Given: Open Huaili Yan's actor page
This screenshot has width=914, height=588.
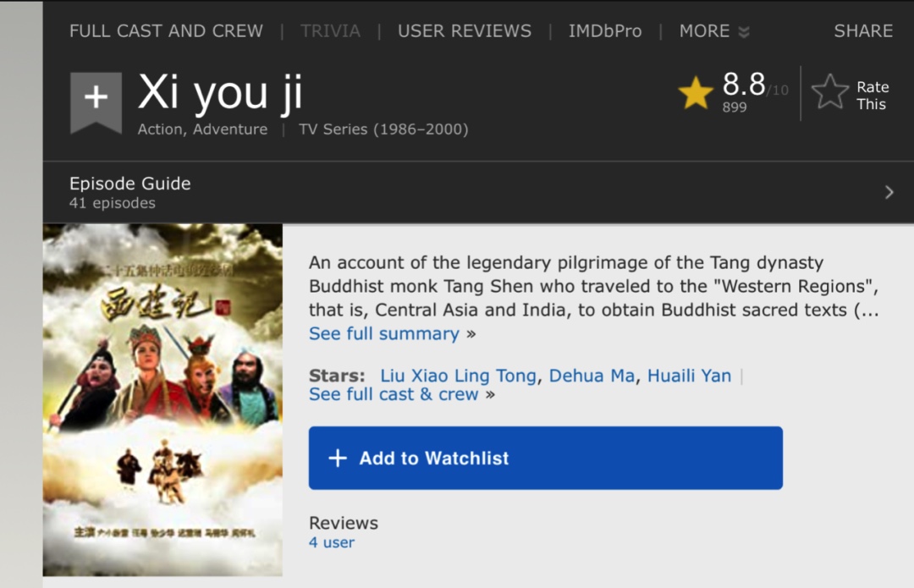Looking at the screenshot, I should pyautogui.click(x=689, y=376).
